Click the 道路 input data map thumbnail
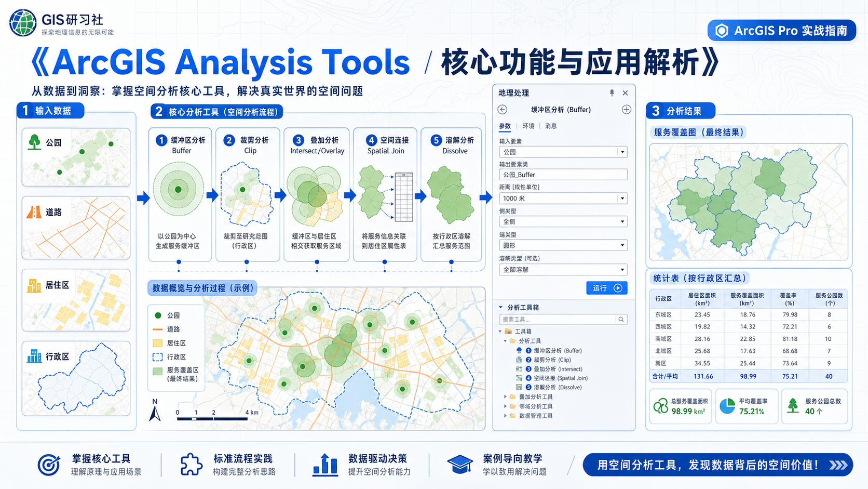The width and height of the screenshot is (868, 489). point(76,228)
